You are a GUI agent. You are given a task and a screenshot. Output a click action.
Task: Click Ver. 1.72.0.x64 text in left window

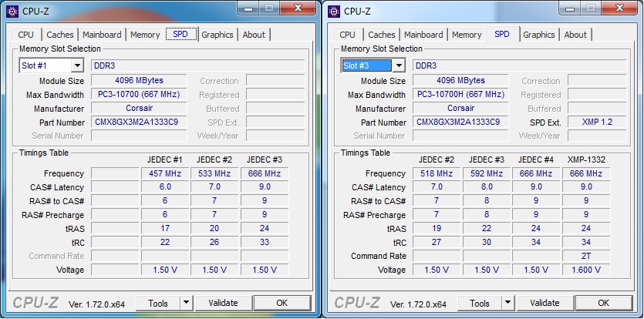coord(96,304)
